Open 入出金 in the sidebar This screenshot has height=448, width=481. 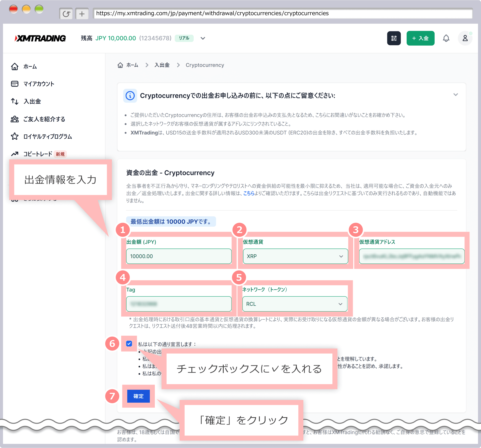(x=32, y=101)
